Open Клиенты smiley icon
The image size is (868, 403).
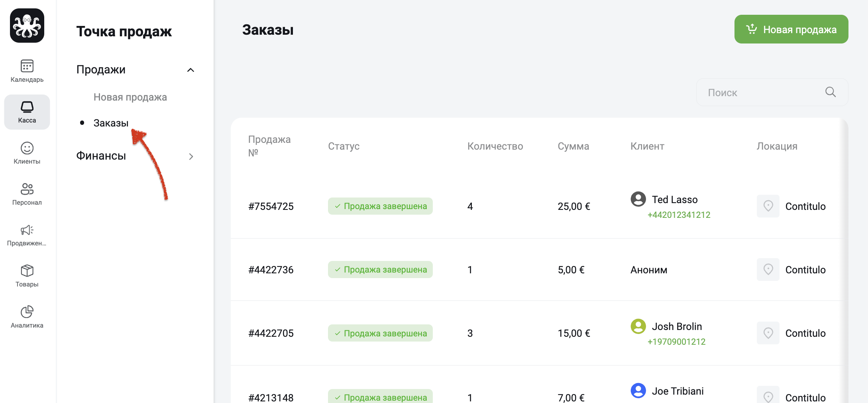[x=27, y=148]
